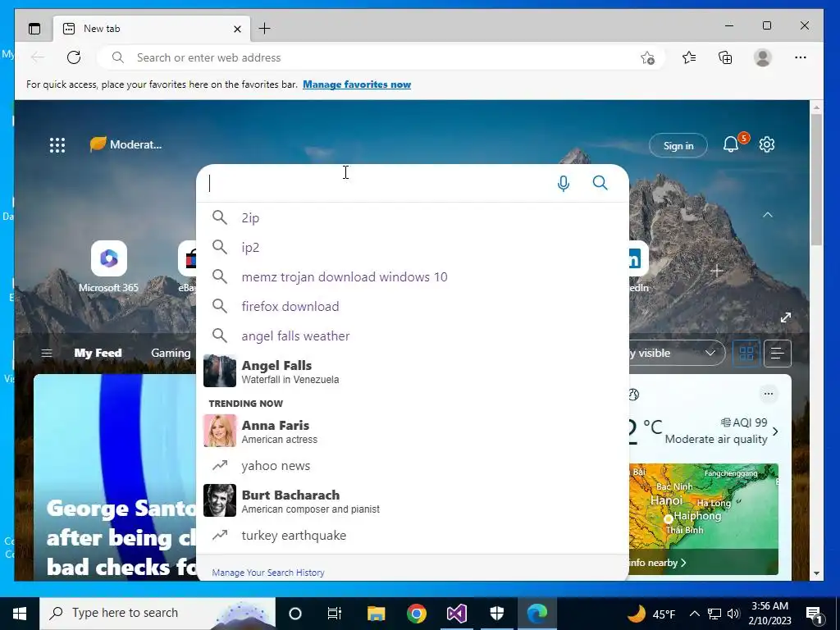This screenshot has height=630, width=840.
Task: Open the app launcher grid icon
Action: [x=57, y=144]
